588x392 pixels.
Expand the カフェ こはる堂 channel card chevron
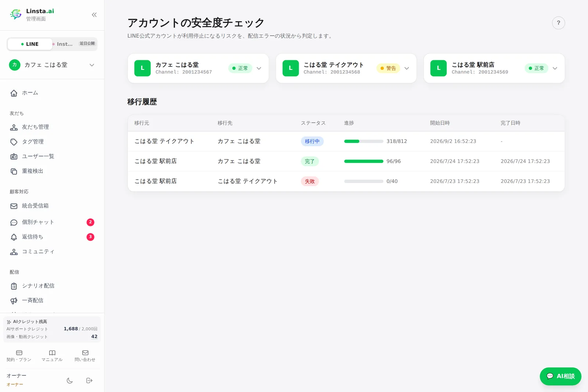click(x=259, y=68)
